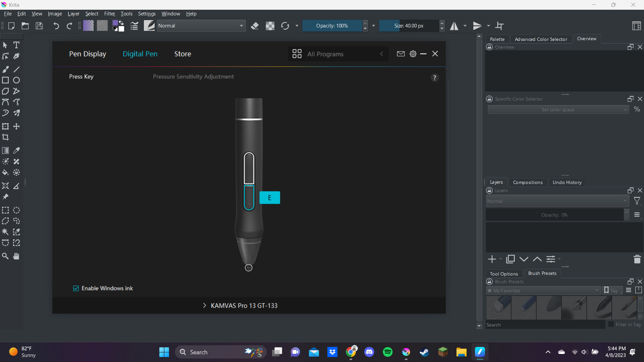The height and width of the screenshot is (362, 644).
Task: Open the Store section
Action: click(x=183, y=54)
